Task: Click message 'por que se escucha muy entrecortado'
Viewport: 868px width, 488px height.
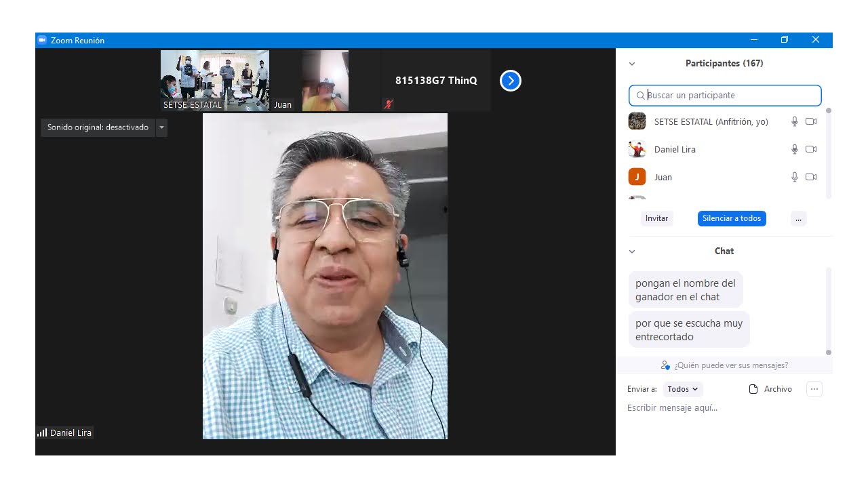Action: point(689,330)
